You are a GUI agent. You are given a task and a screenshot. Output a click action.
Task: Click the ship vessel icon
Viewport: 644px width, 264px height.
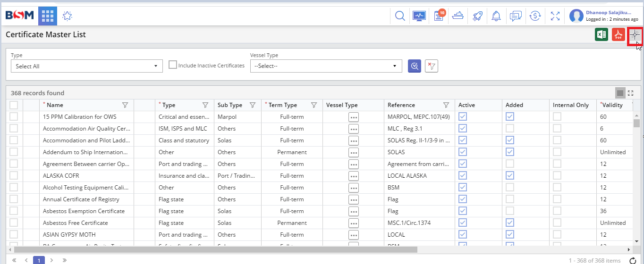pyautogui.click(x=458, y=16)
